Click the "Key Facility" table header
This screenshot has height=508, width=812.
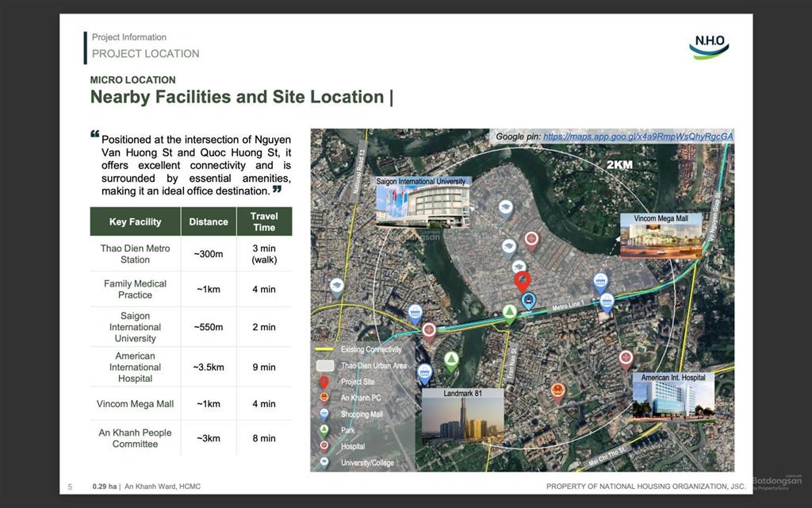point(135,222)
